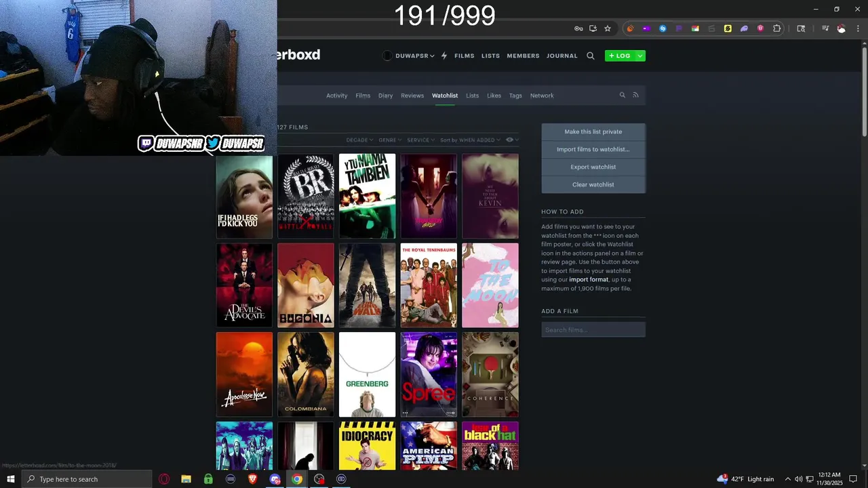This screenshot has width=868, height=488.
Task: Open the Likes tab
Action: pyautogui.click(x=494, y=96)
